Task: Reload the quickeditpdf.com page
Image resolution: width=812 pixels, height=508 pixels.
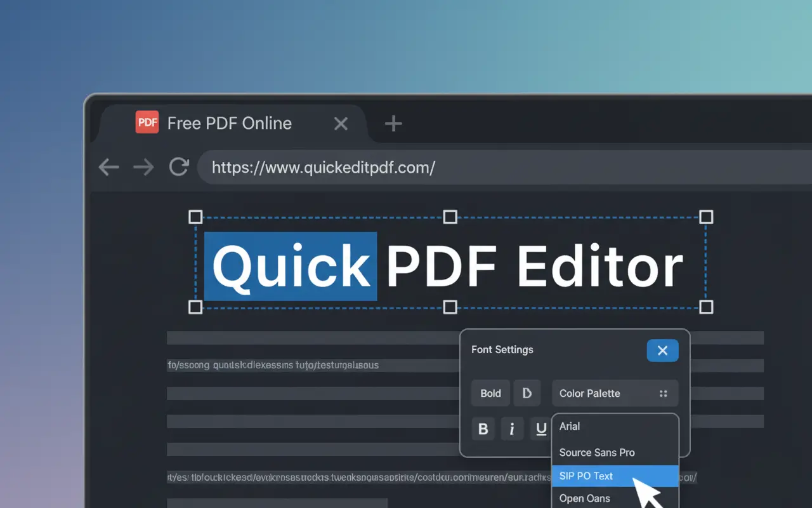Action: point(179,167)
